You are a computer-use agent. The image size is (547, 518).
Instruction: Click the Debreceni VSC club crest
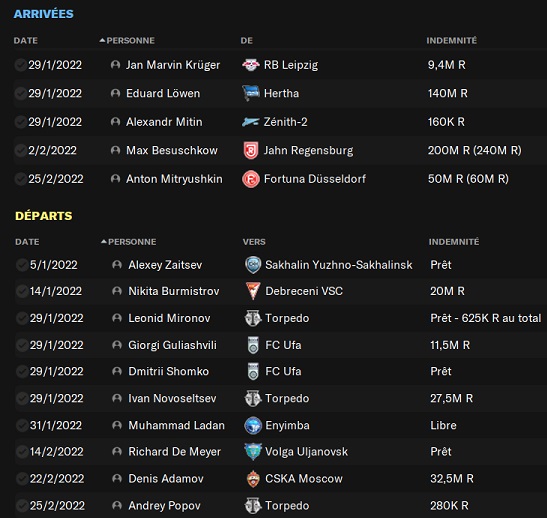(x=253, y=291)
